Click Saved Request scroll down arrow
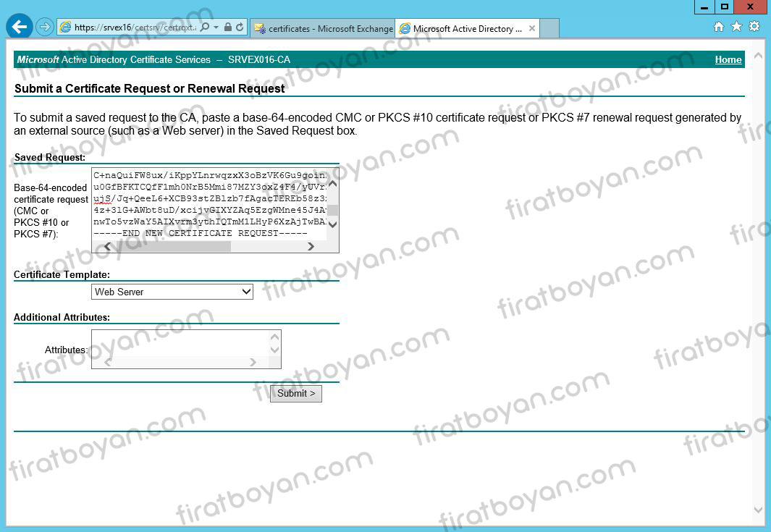Screen dimensions: 771x532 [333, 224]
